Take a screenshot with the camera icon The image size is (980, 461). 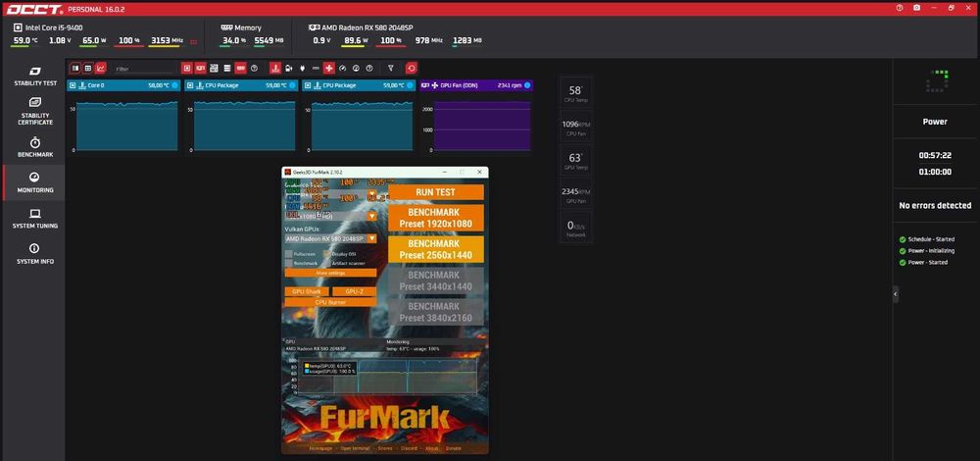916,8
